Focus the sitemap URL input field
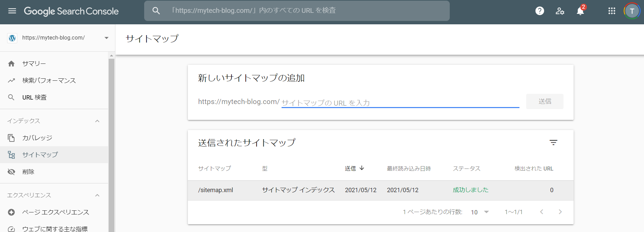This screenshot has width=644, height=232. tap(400, 102)
